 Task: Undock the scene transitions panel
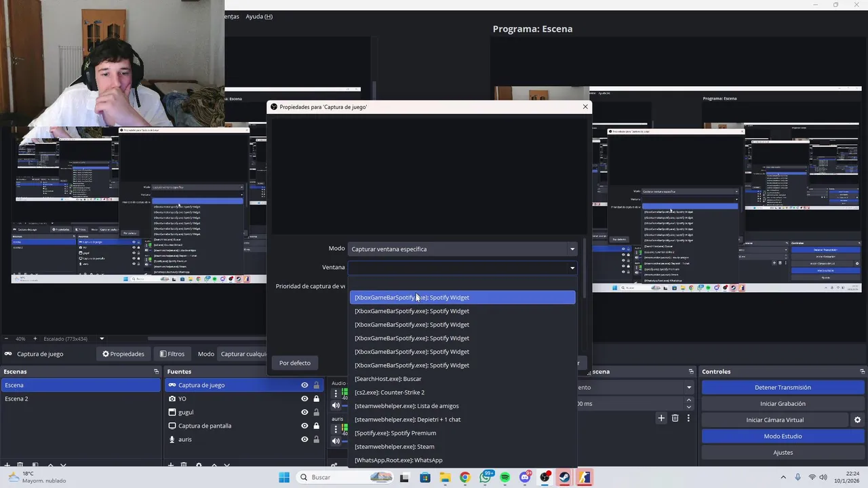point(691,371)
